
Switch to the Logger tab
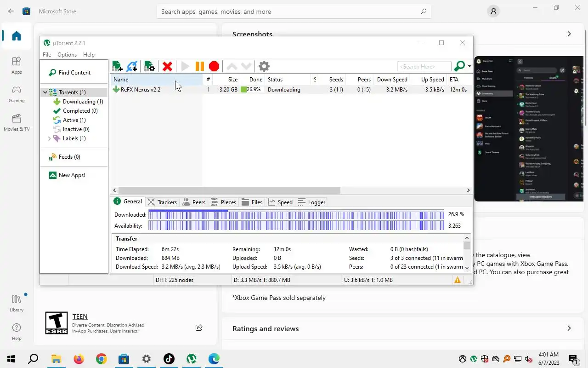[x=312, y=202]
